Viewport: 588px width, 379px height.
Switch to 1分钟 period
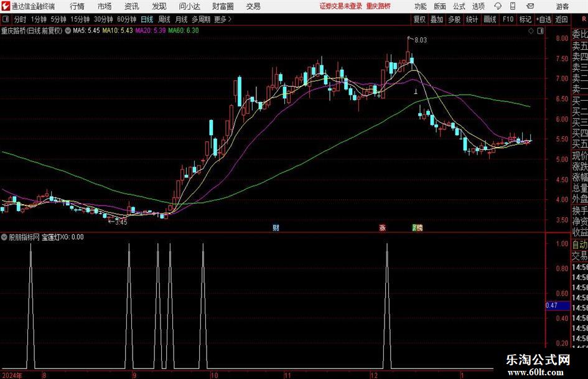pos(38,19)
